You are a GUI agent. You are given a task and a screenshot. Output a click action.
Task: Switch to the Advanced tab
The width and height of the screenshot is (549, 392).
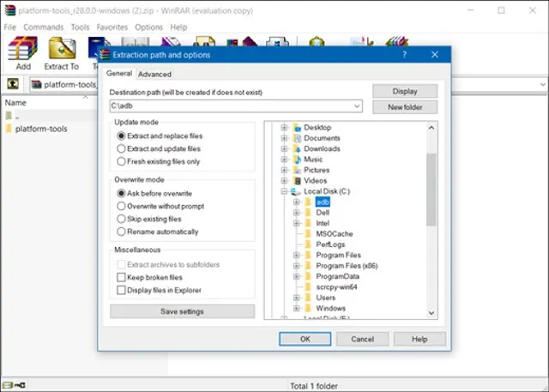pyautogui.click(x=154, y=75)
